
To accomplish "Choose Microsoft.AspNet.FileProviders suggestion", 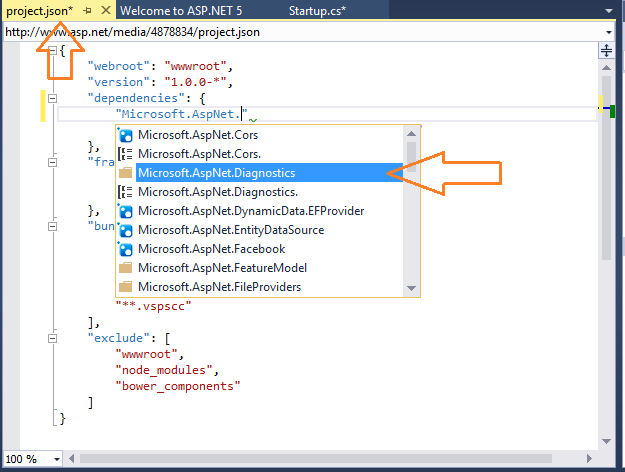I will (219, 287).
